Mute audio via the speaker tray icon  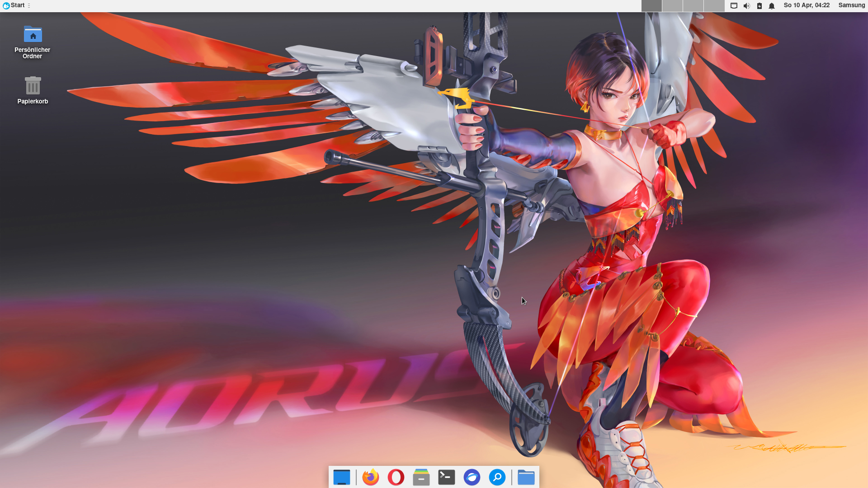(x=747, y=6)
